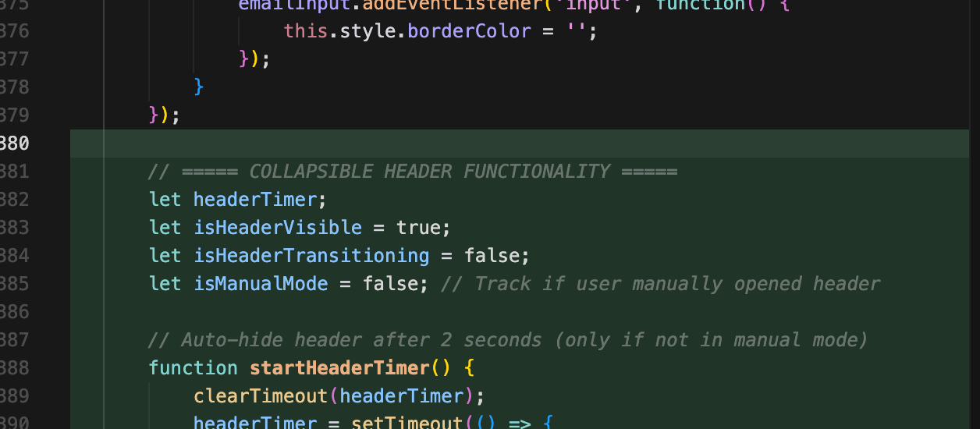Click the headerTimer variable declaration on line 382
This screenshot has height=429, width=980.
pyautogui.click(x=256, y=200)
